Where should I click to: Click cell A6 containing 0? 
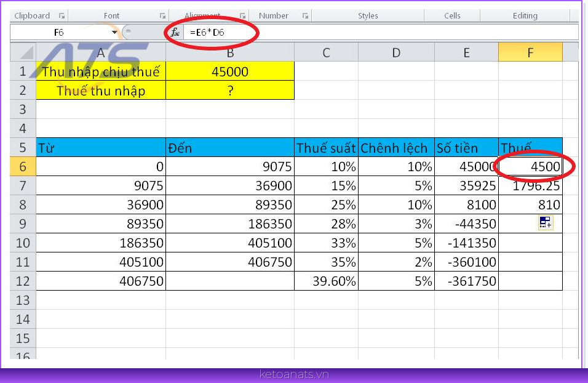click(101, 166)
